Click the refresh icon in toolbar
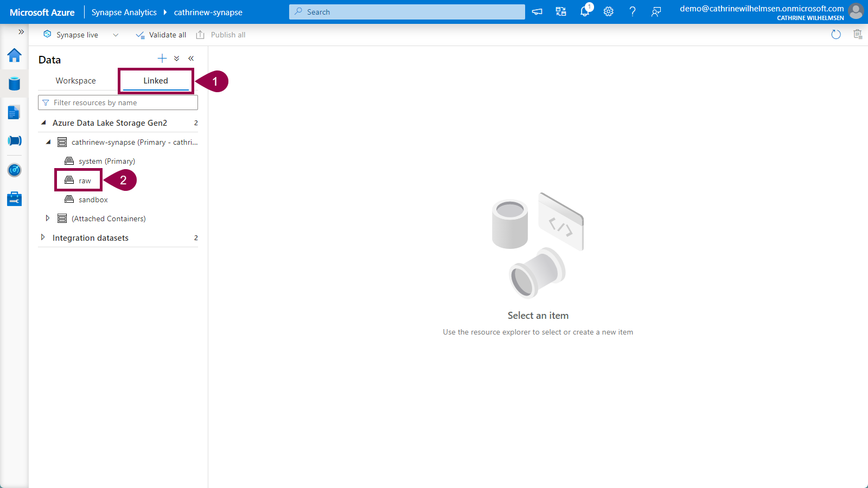Image resolution: width=868 pixels, height=488 pixels. [836, 35]
